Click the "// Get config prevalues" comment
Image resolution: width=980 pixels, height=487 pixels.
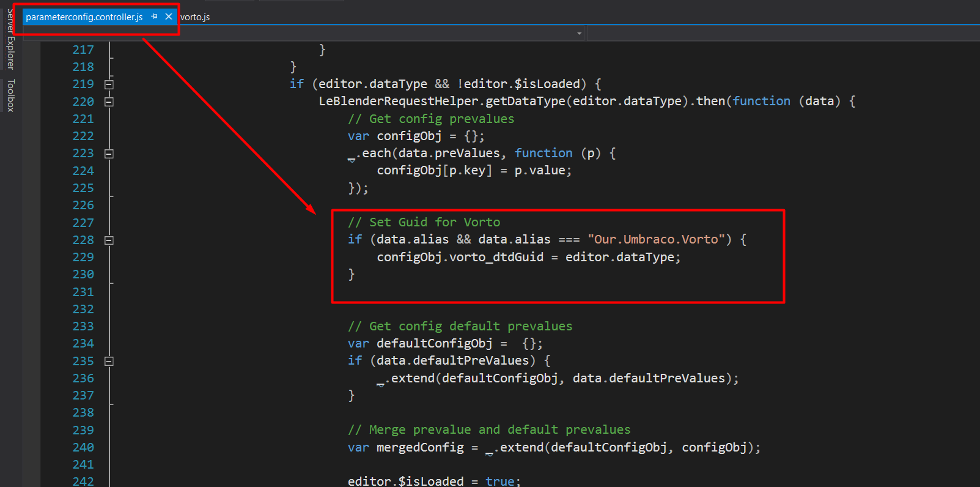click(431, 119)
